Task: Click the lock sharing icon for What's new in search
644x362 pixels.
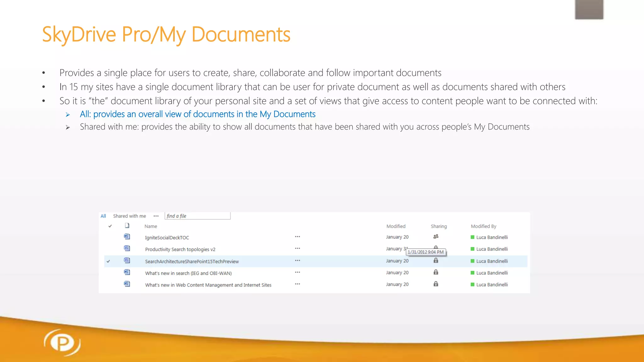Action: [436, 272]
